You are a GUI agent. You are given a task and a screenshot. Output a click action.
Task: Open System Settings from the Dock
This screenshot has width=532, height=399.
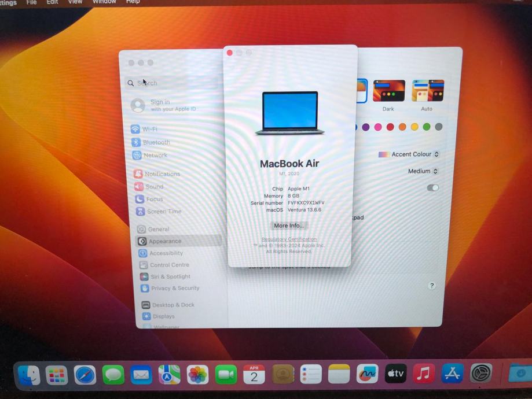481,373
